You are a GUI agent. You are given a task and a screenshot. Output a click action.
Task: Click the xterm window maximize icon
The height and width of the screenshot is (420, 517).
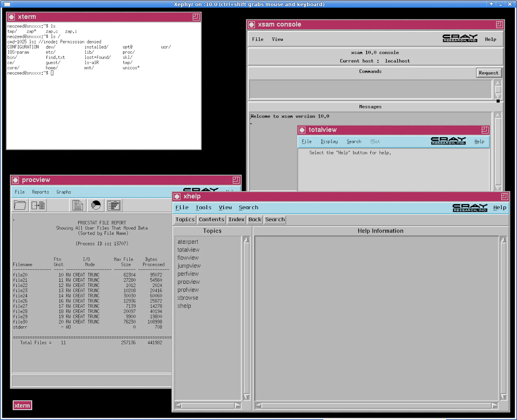(196, 17)
